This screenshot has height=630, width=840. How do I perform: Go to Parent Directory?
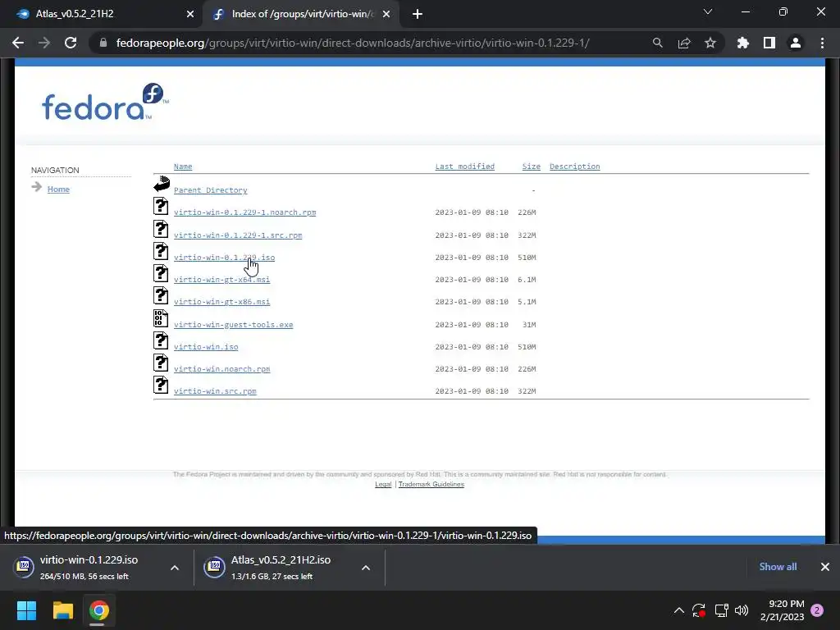[211, 190]
